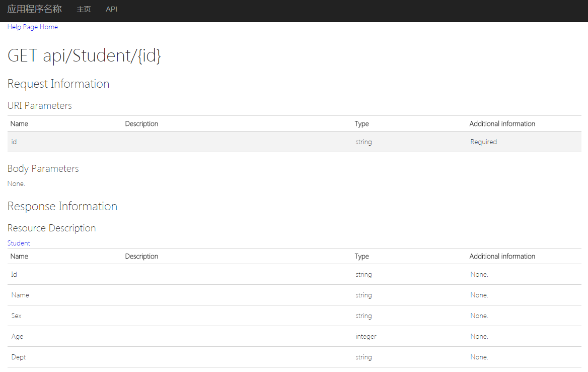
Task: Click the Age property name
Action: point(17,337)
